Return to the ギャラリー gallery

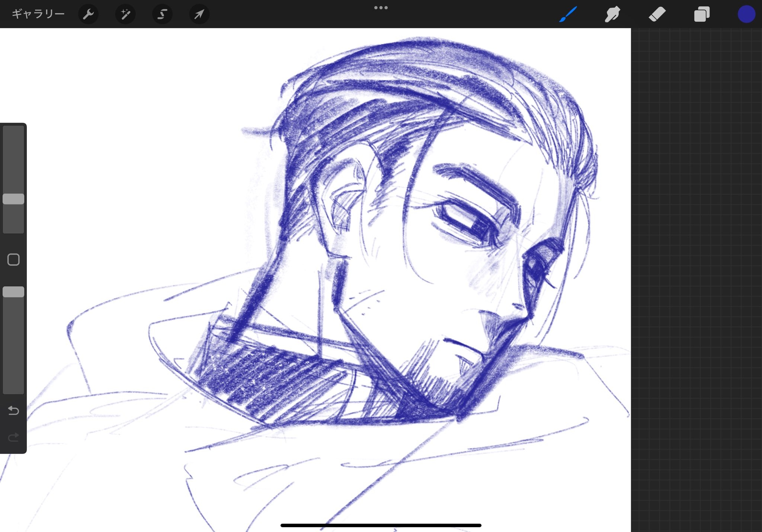pos(38,14)
